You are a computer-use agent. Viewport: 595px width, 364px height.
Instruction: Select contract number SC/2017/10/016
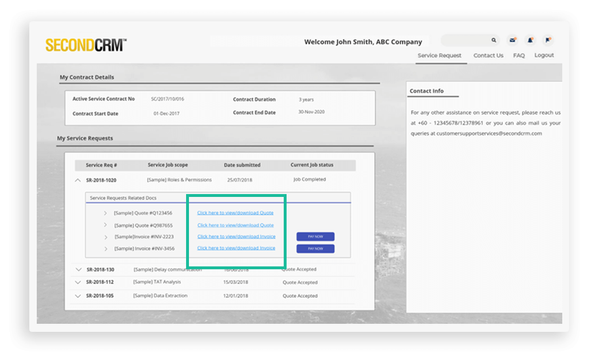167,99
